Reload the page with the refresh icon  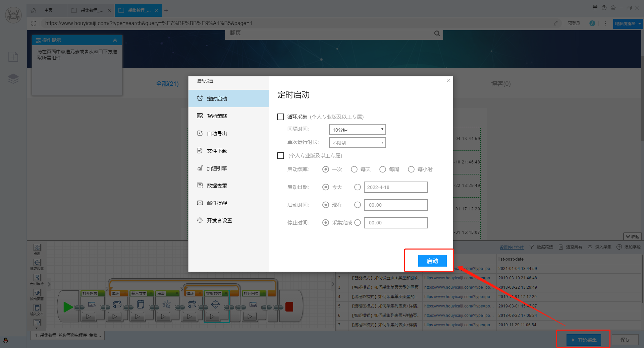pos(34,23)
